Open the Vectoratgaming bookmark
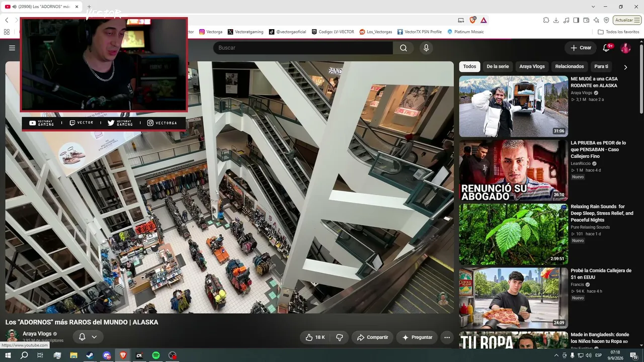 [x=246, y=32]
